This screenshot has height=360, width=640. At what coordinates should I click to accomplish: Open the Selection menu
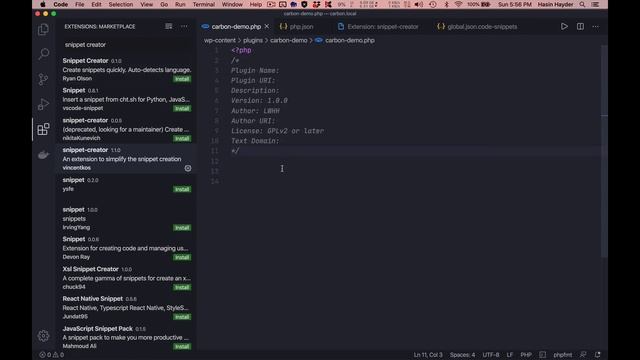coord(121,4)
